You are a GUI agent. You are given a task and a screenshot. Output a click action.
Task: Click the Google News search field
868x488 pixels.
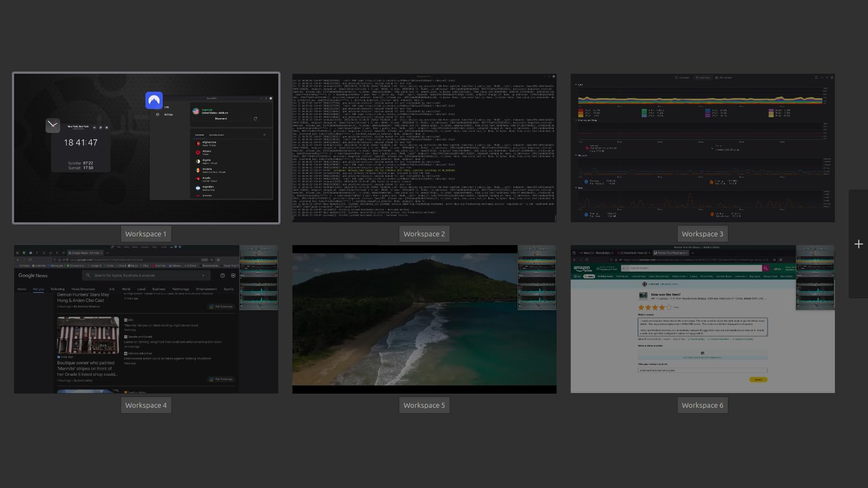(x=146, y=275)
